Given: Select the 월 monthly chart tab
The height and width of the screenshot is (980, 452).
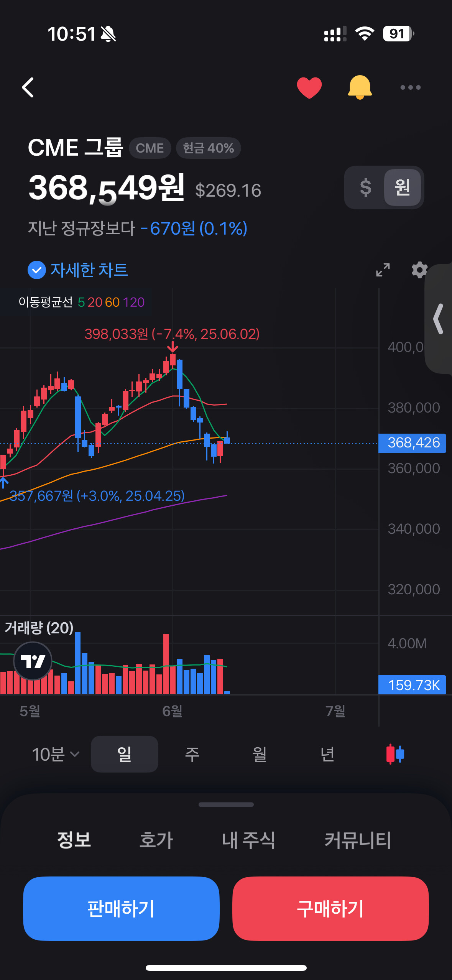Looking at the screenshot, I should point(260,754).
